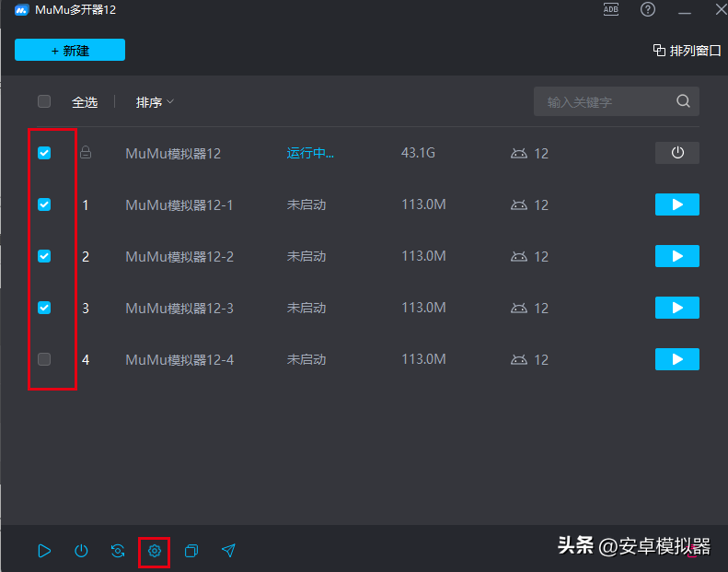Click 113.0M size in MuMu模拟器12-2 row

pos(423,256)
